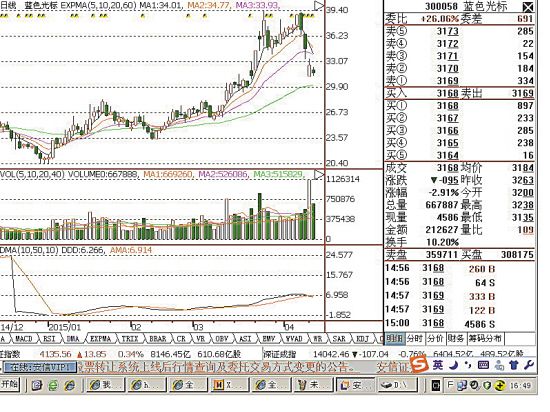The image size is (550, 412).
Task: Click the Sogou skin shirt icon
Action: pyautogui.click(x=514, y=365)
